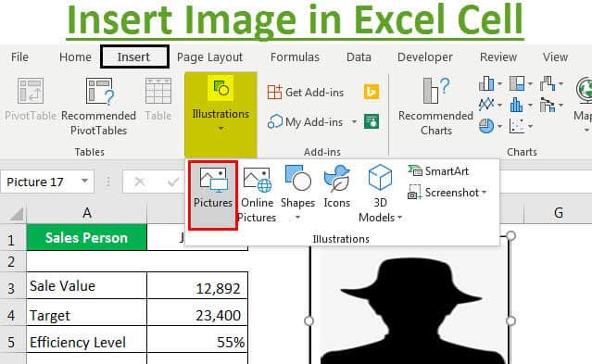
Task: Insert a statistic chart
Action: pos(516,105)
